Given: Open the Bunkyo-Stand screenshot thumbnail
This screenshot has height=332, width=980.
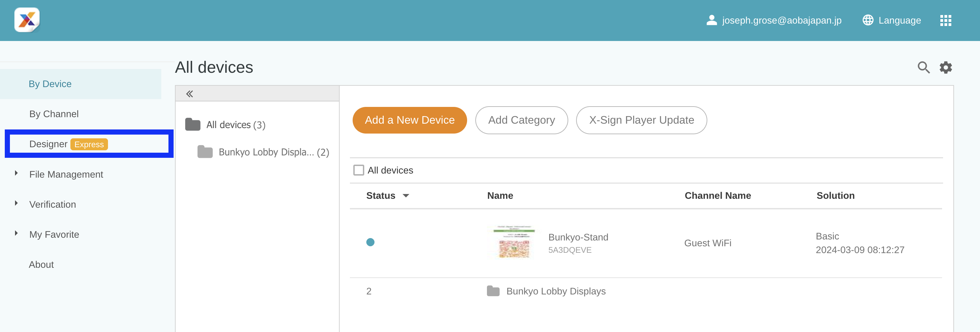Looking at the screenshot, I should (514, 243).
